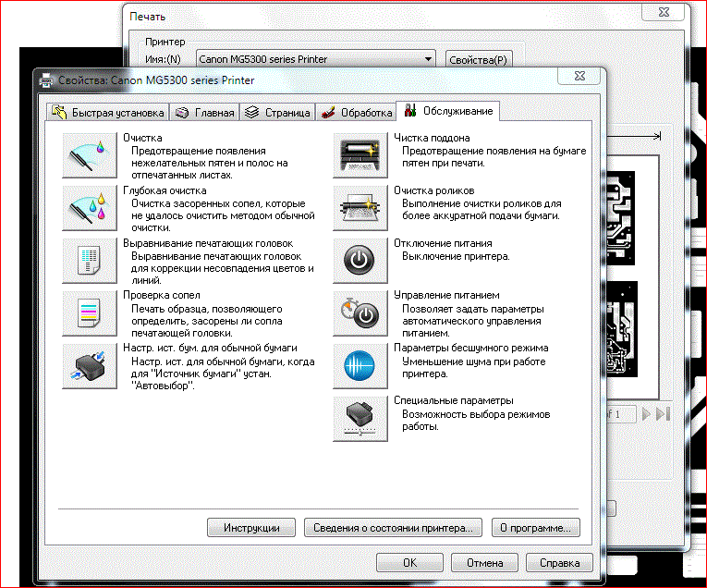Go to next page in print preview

click(x=646, y=413)
